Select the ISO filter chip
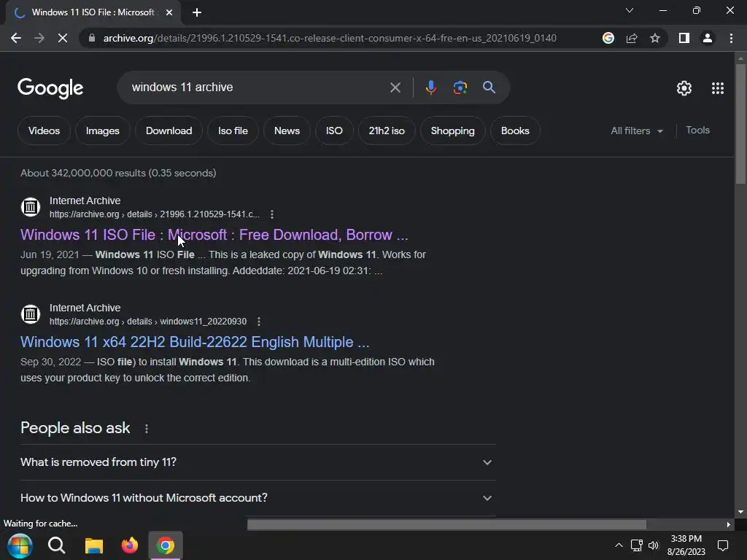Screen dimensions: 747x560 (x=334, y=131)
